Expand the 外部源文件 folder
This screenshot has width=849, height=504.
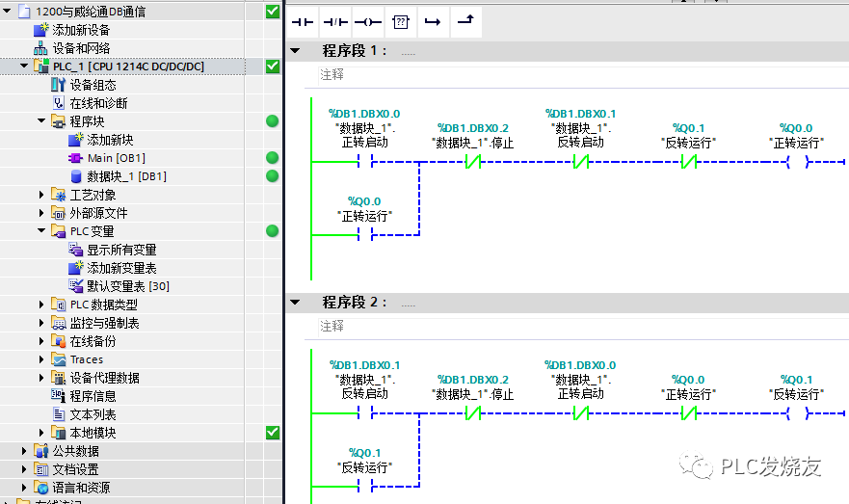coord(41,213)
